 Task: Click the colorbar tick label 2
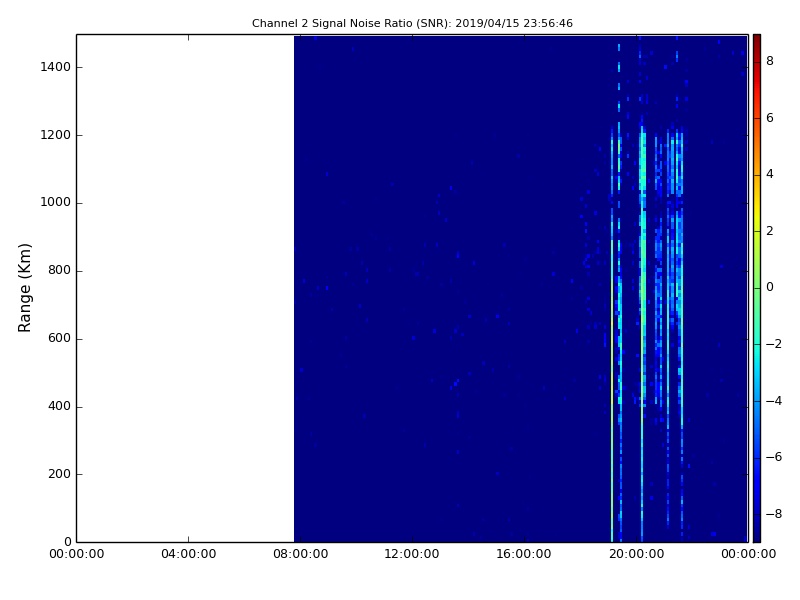click(770, 231)
